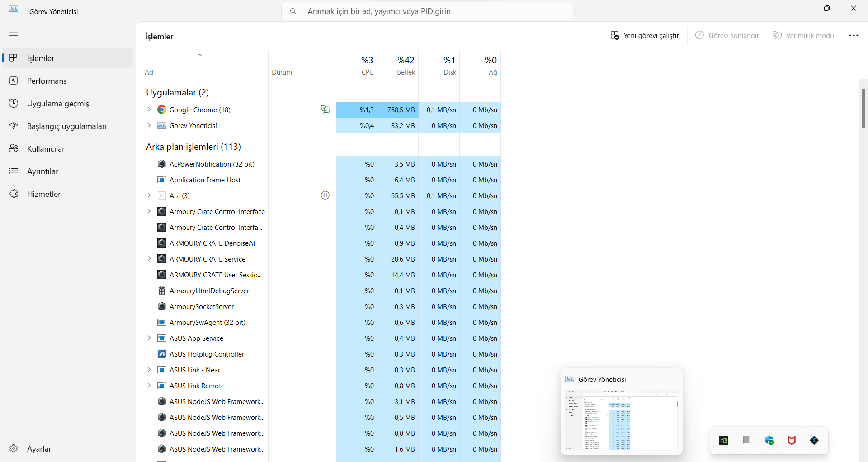Click the orange paused status icon on Ara row
The width and height of the screenshot is (868, 462).
[x=325, y=195]
